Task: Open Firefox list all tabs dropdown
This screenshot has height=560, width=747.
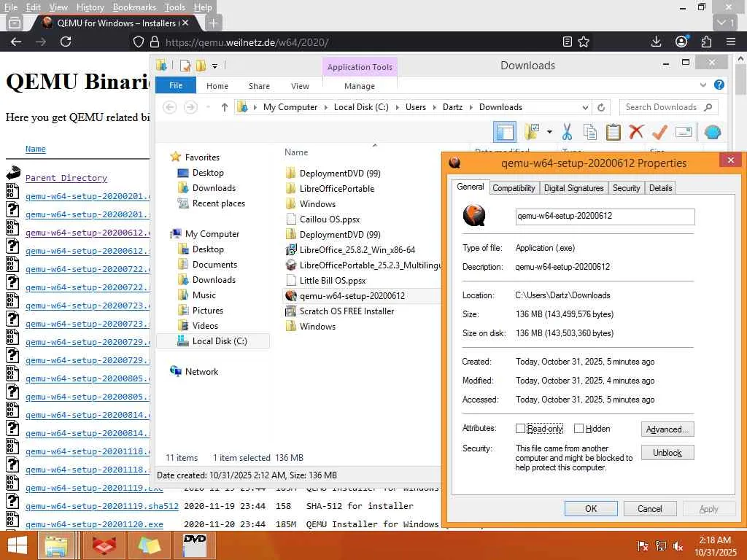Action: (x=726, y=23)
